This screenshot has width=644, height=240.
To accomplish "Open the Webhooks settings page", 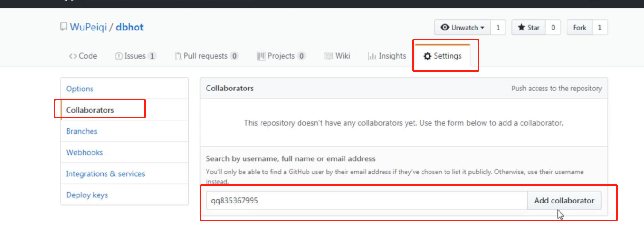I will coord(84,152).
